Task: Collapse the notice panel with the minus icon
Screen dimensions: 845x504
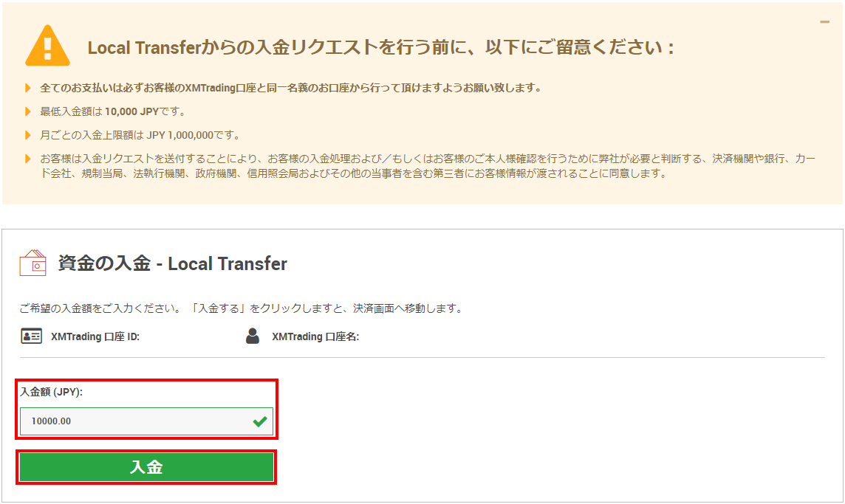Action: [x=824, y=22]
